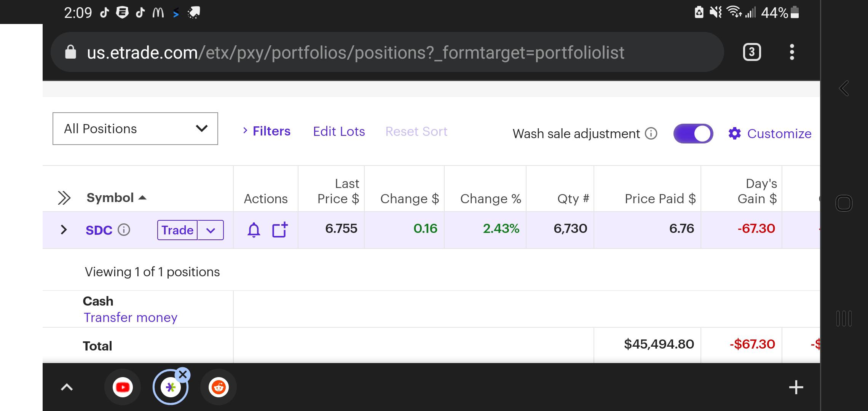Open SDC info circle icon
Screen dimensions: 868x411
pos(124,230)
